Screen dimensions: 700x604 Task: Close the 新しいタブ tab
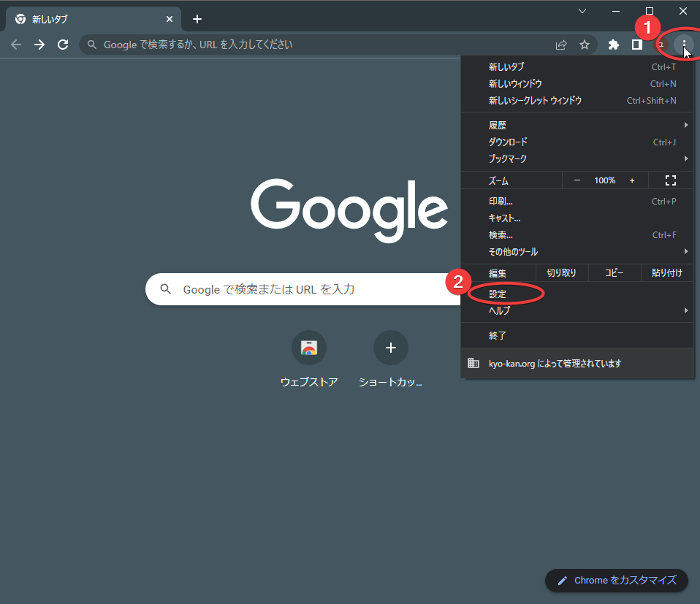pos(170,19)
